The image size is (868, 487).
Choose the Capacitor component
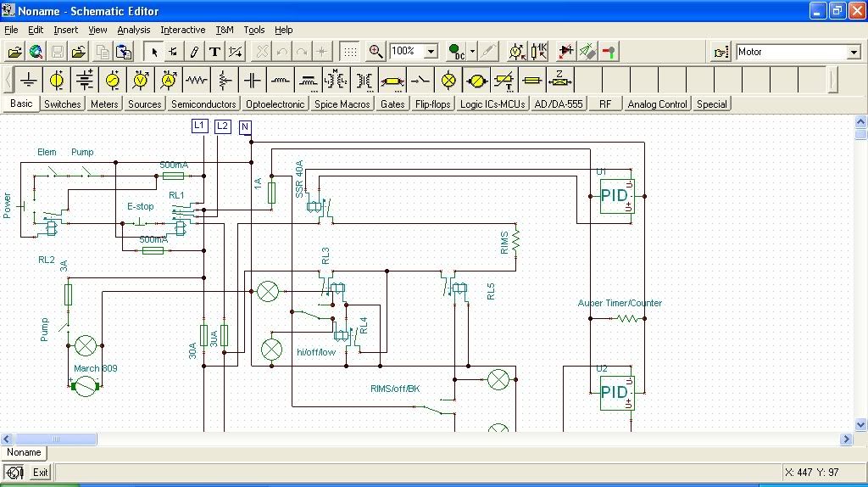pyautogui.click(x=253, y=81)
